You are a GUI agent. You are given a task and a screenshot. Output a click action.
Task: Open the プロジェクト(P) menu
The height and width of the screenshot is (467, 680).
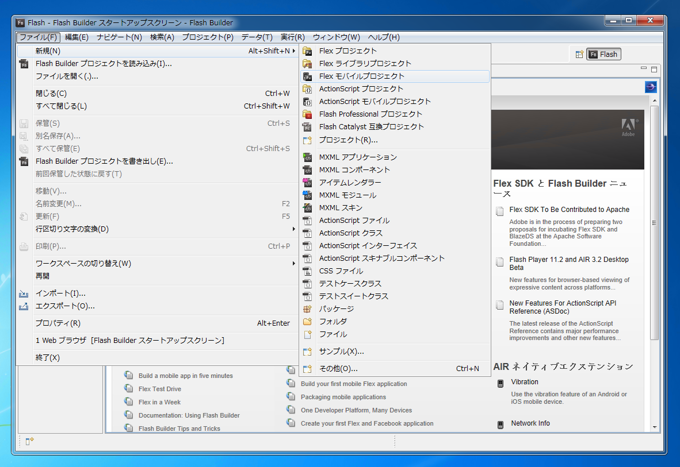(x=208, y=37)
